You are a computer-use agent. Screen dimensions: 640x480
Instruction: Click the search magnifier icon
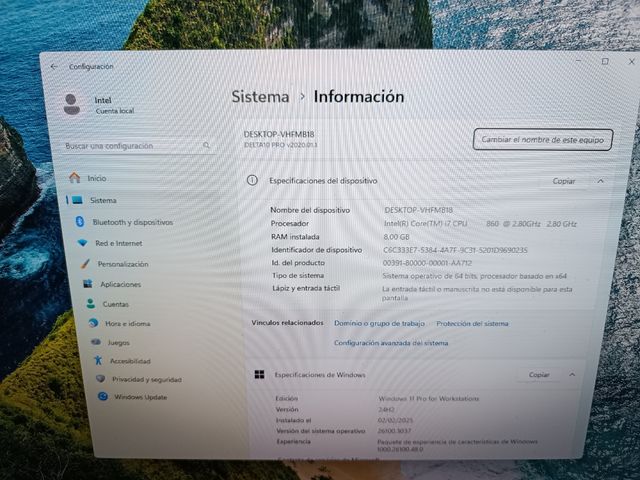point(207,145)
